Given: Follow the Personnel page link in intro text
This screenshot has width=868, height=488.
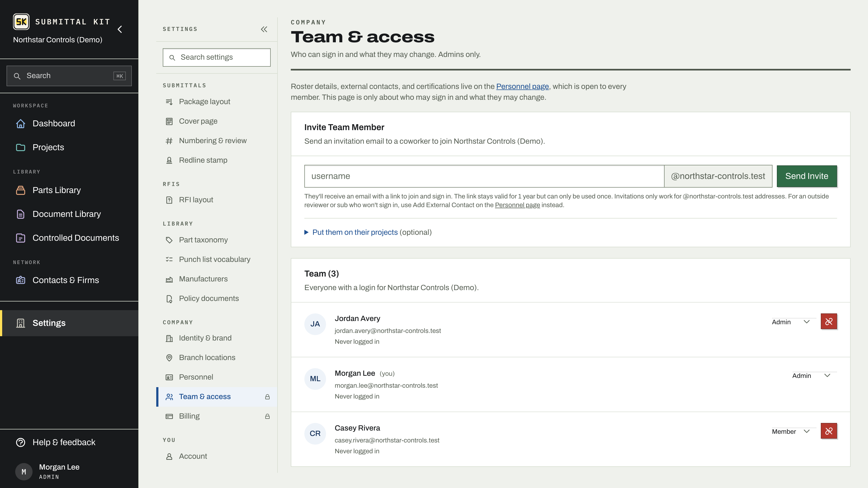Looking at the screenshot, I should coord(522,86).
